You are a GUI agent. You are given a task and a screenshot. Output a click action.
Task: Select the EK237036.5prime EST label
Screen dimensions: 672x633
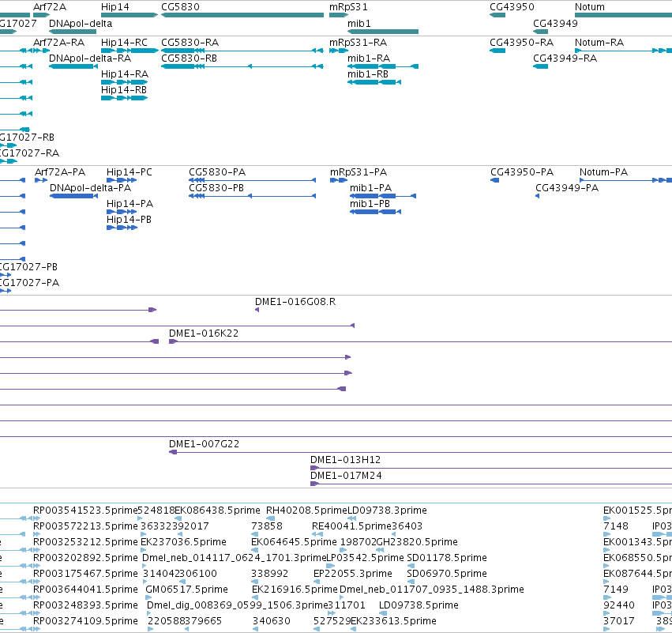pyautogui.click(x=183, y=542)
